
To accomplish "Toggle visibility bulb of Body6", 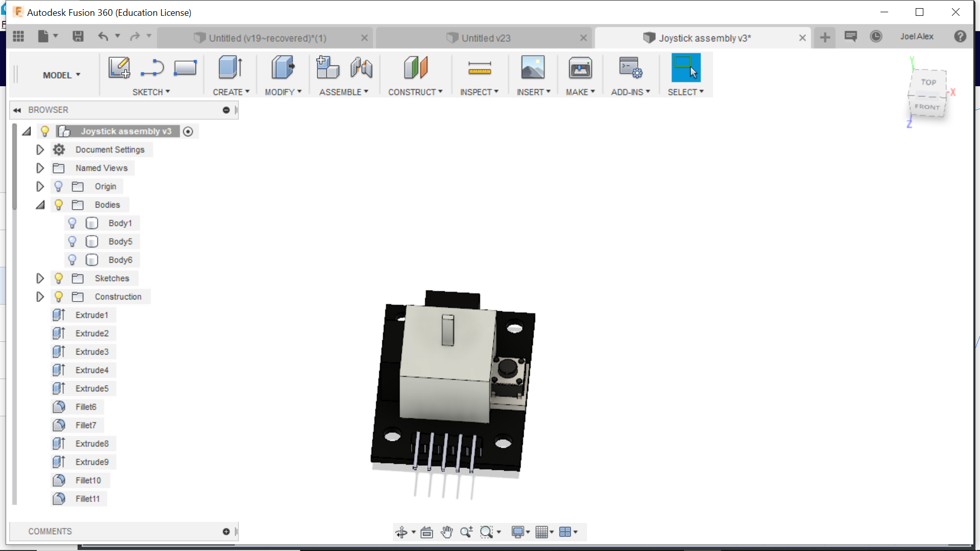I will click(x=72, y=260).
